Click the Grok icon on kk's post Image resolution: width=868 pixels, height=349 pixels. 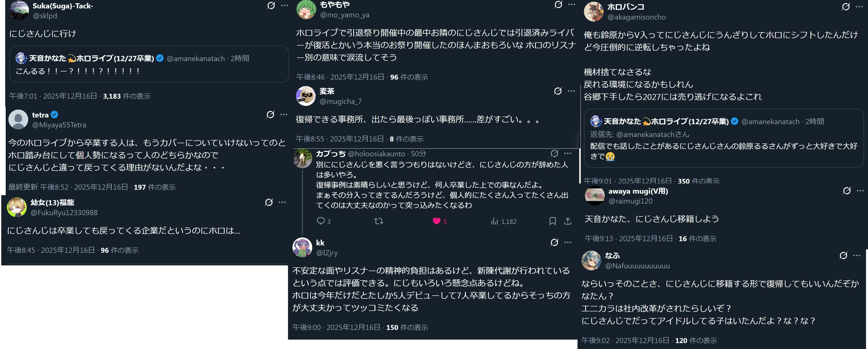click(554, 242)
